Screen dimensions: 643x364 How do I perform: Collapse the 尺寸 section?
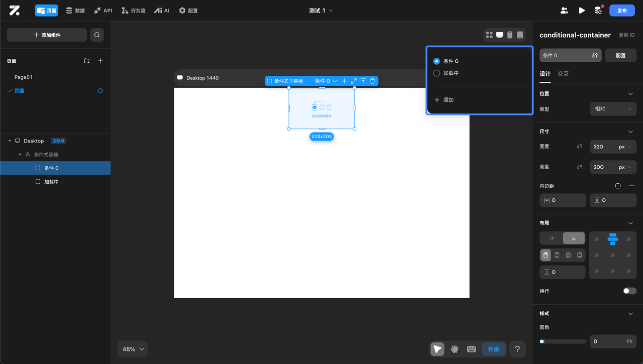631,132
